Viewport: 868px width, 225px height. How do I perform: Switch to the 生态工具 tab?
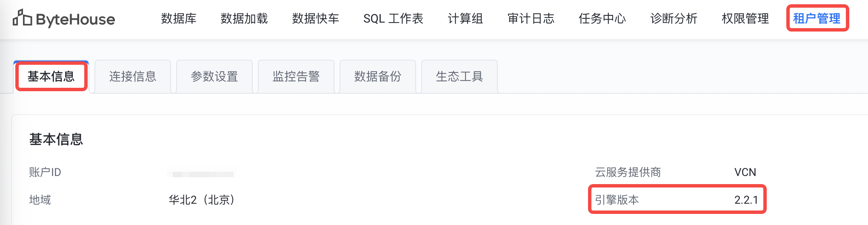coord(460,77)
